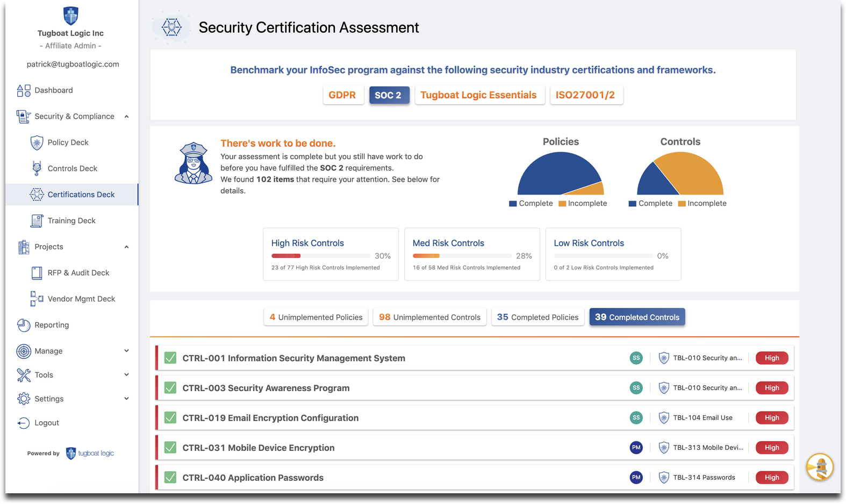The width and height of the screenshot is (846, 504).
Task: Click the PM avatar on CTRL-031 row
Action: 636,448
